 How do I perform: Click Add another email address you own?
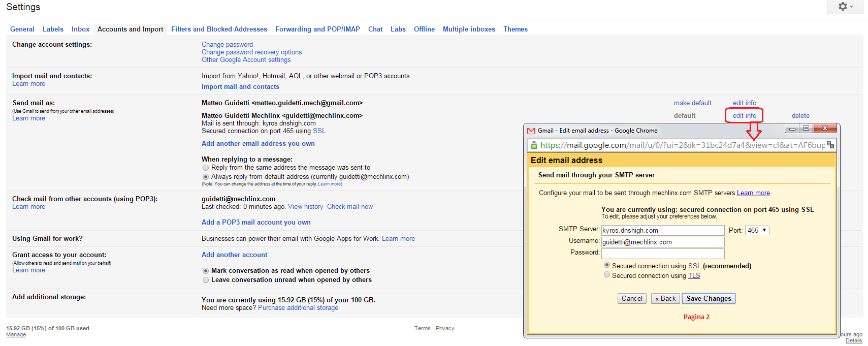point(258,144)
